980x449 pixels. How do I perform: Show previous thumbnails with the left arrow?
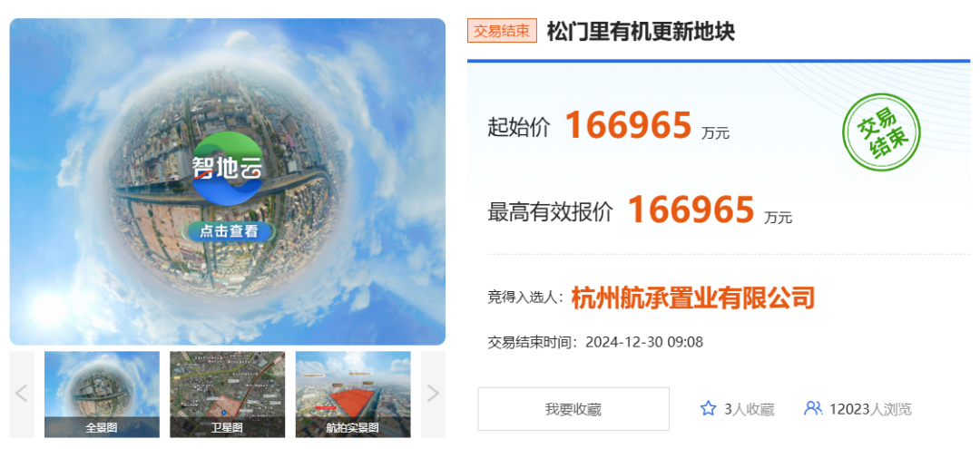[21, 394]
